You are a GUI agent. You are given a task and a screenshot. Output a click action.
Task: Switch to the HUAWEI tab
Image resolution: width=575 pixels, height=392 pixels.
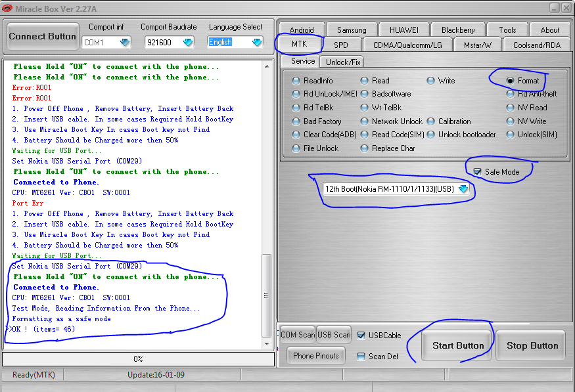point(403,30)
